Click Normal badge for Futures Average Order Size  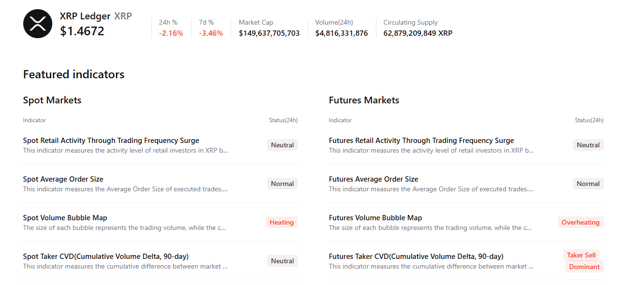click(x=588, y=184)
